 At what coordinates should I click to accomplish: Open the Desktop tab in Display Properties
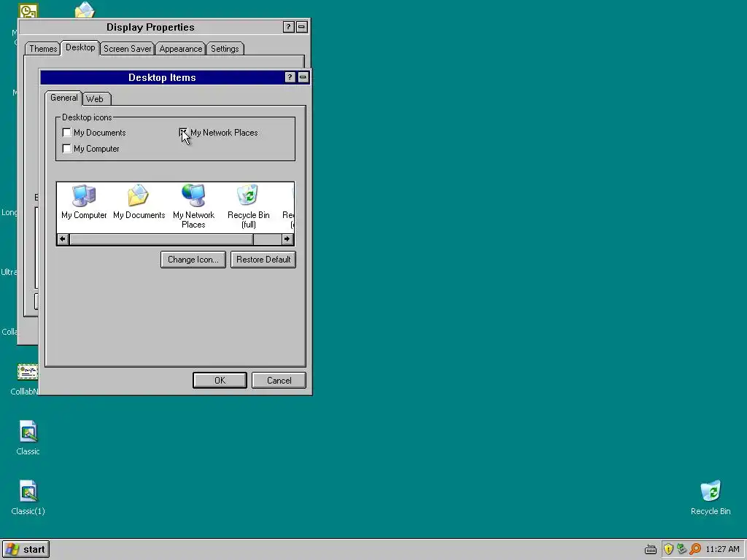[x=80, y=47]
